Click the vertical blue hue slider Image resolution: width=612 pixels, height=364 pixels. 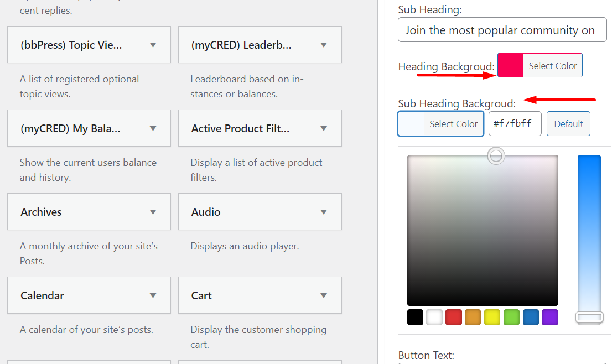[x=589, y=232]
